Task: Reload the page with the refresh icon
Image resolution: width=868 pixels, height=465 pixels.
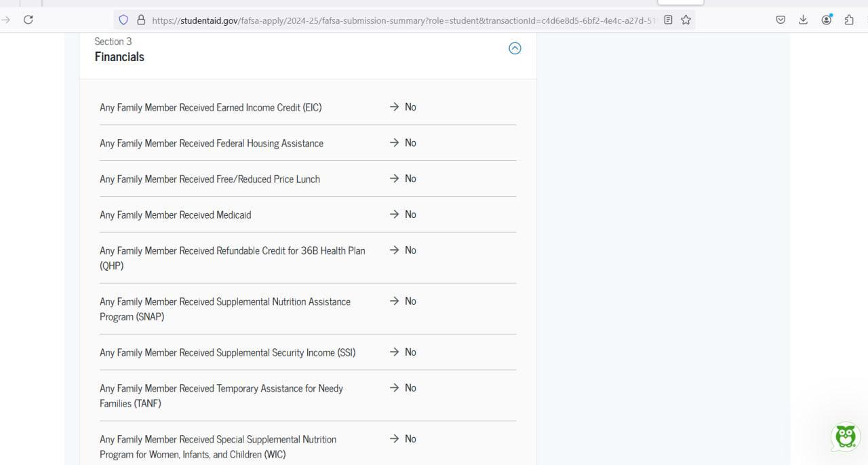Action: tap(28, 20)
